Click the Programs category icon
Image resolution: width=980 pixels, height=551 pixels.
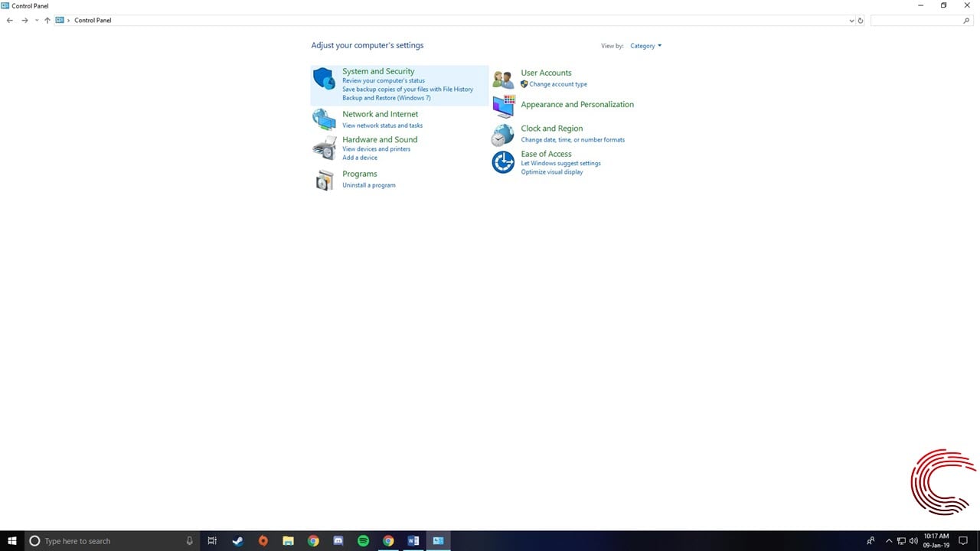[x=325, y=180]
